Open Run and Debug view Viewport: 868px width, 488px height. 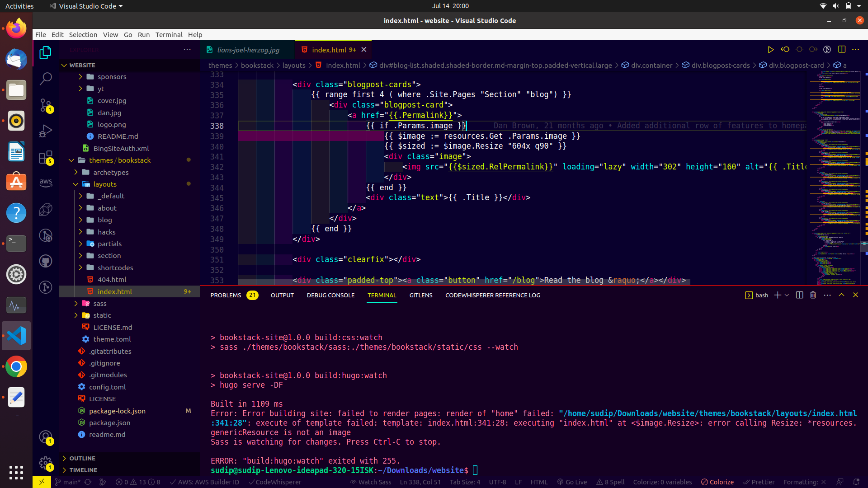46,131
